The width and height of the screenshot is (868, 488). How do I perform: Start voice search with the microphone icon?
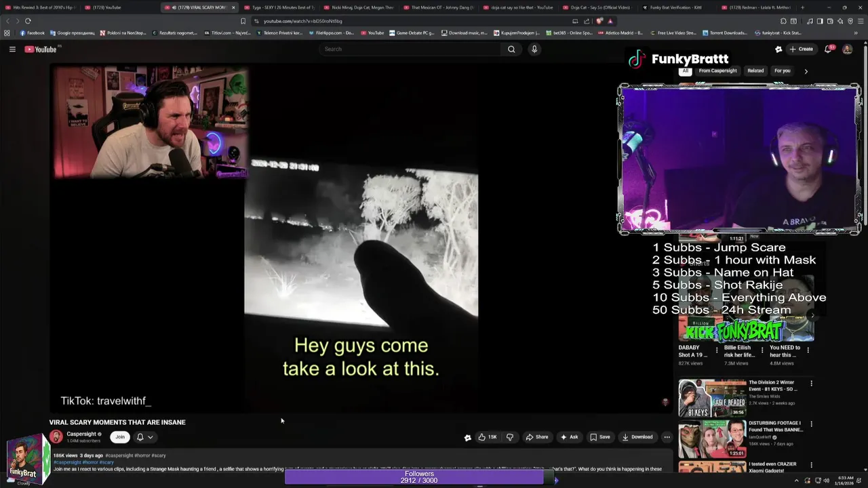(534, 49)
